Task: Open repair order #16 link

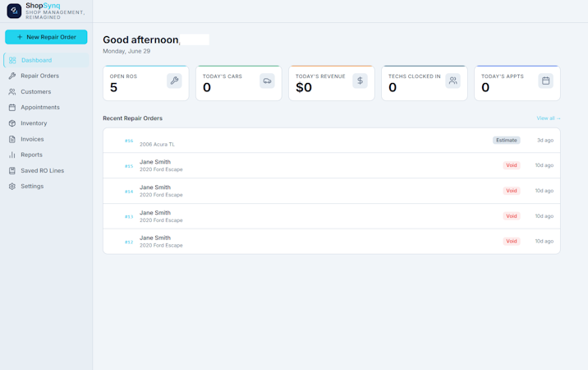Action: 129,141
